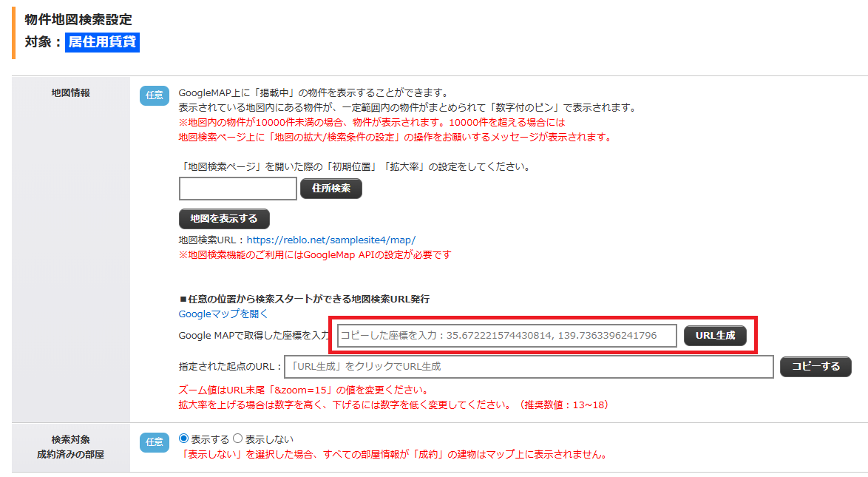Click the address search text field
The height and width of the screenshot is (477, 868).
pyautogui.click(x=237, y=189)
